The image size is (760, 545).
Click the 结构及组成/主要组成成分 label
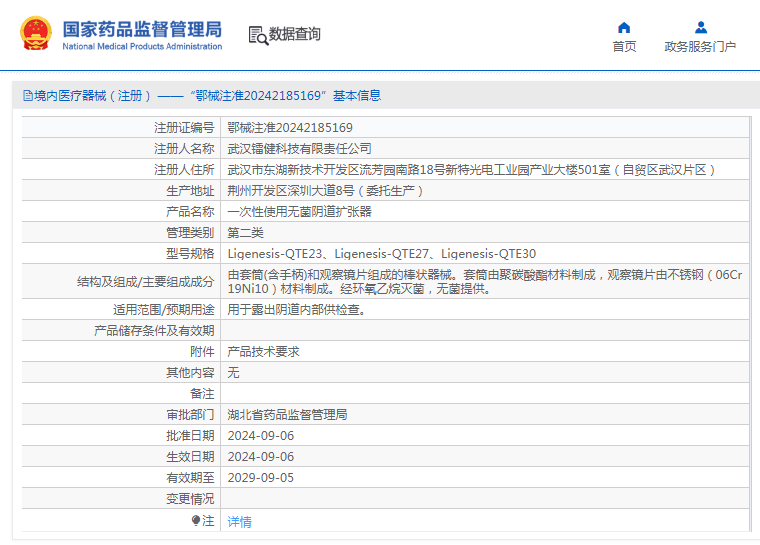click(x=145, y=282)
